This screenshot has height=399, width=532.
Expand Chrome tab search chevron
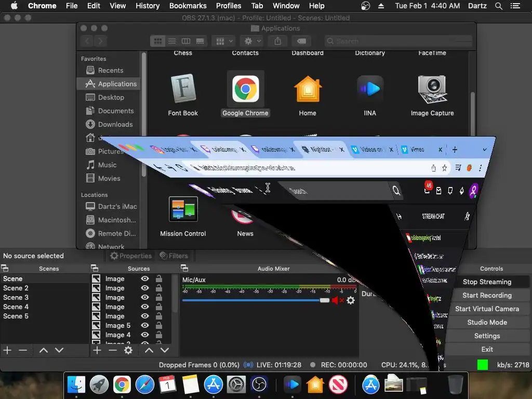coord(485,150)
